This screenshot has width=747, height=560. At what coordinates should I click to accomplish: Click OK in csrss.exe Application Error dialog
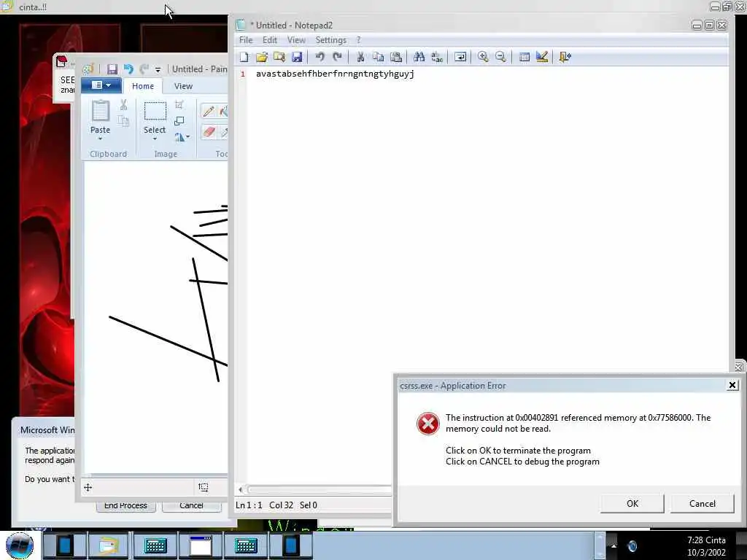point(632,504)
